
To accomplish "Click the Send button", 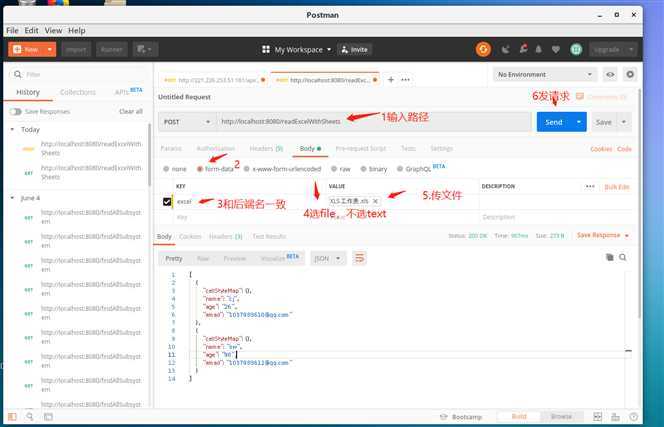I will [553, 122].
